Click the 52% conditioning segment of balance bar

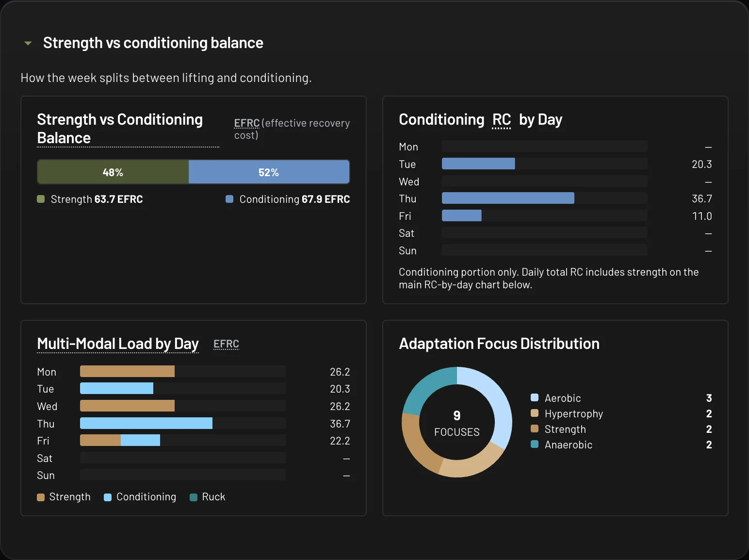click(x=269, y=172)
